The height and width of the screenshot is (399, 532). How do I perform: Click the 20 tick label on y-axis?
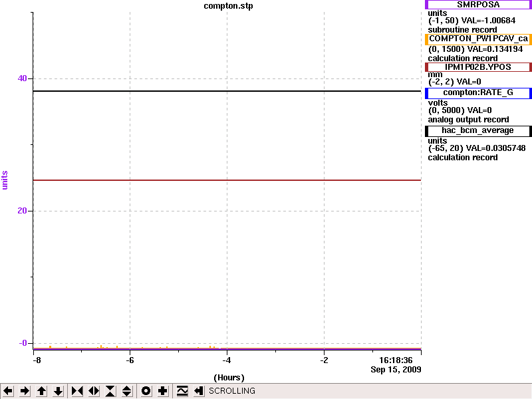tap(22, 211)
